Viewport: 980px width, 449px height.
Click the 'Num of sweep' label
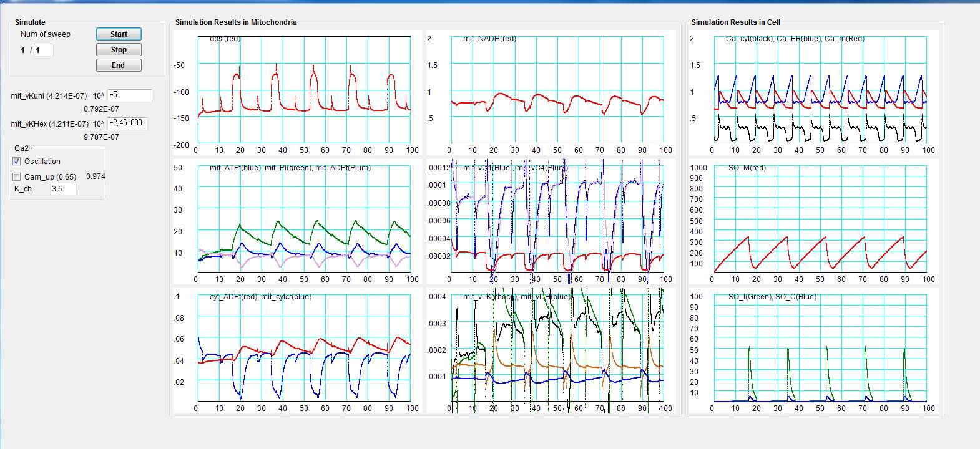pyautogui.click(x=46, y=34)
